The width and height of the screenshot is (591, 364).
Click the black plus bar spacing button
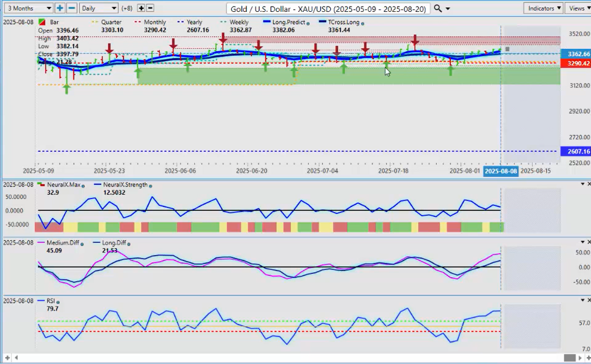tap(141, 8)
